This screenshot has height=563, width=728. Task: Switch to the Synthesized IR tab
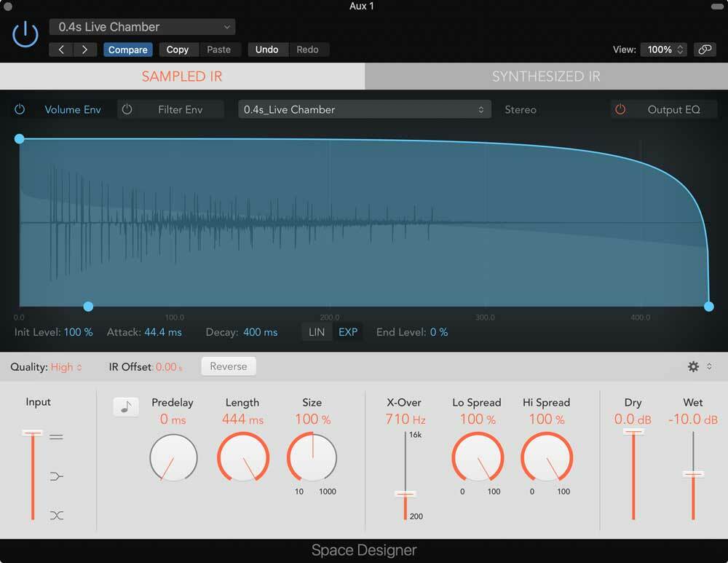pyautogui.click(x=546, y=76)
